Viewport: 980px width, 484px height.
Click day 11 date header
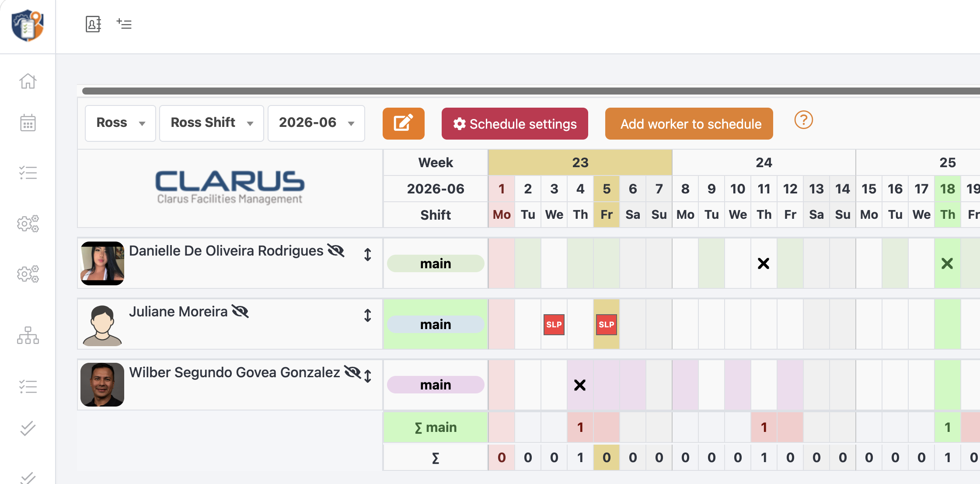click(764, 189)
